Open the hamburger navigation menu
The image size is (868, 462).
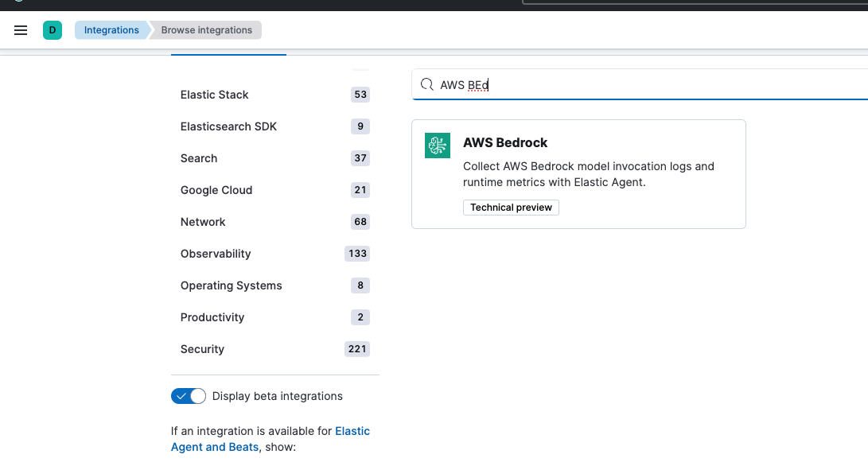(21, 30)
